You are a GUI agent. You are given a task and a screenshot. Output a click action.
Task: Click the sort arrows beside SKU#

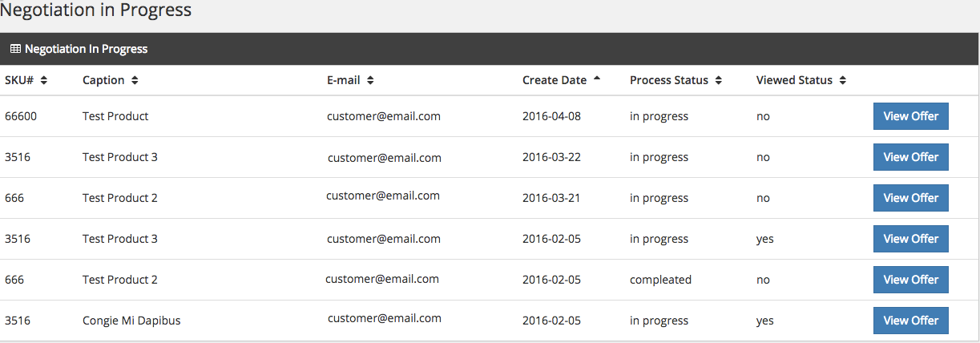44,80
